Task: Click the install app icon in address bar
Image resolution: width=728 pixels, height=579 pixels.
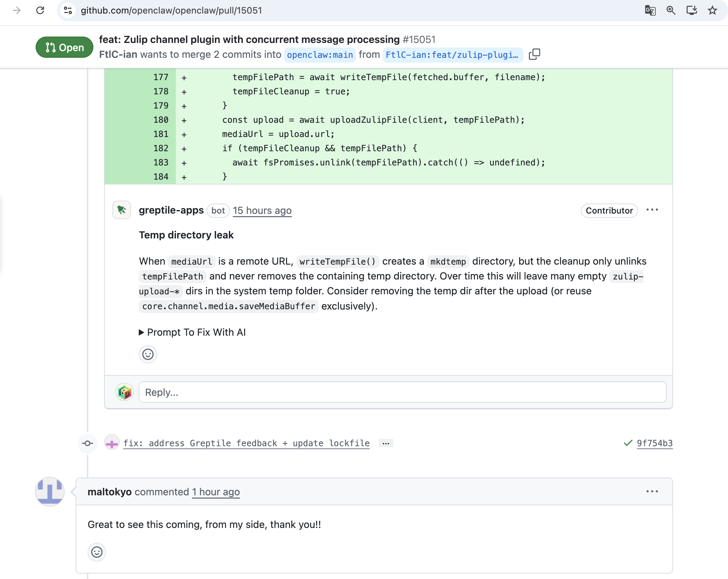Action: (x=691, y=10)
